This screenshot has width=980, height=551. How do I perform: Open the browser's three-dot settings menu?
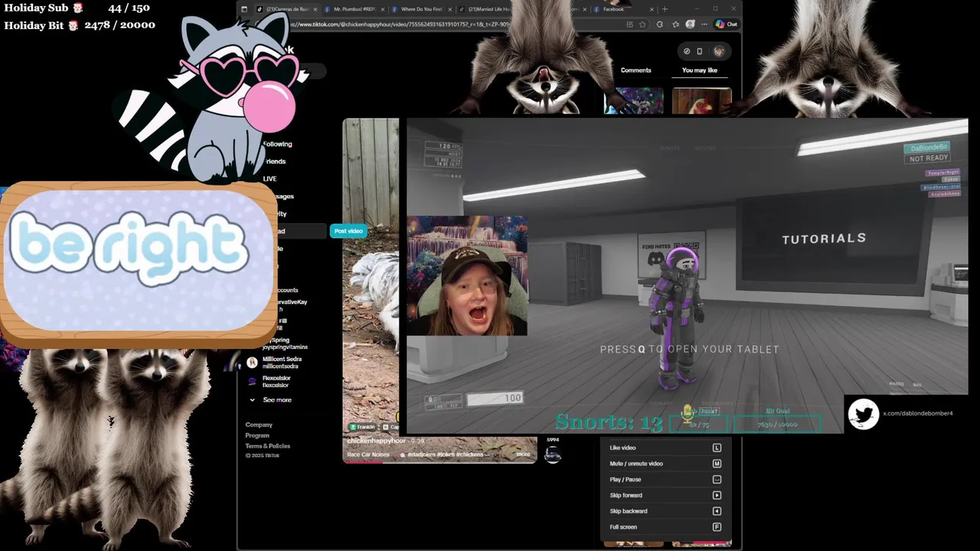pyautogui.click(x=704, y=24)
